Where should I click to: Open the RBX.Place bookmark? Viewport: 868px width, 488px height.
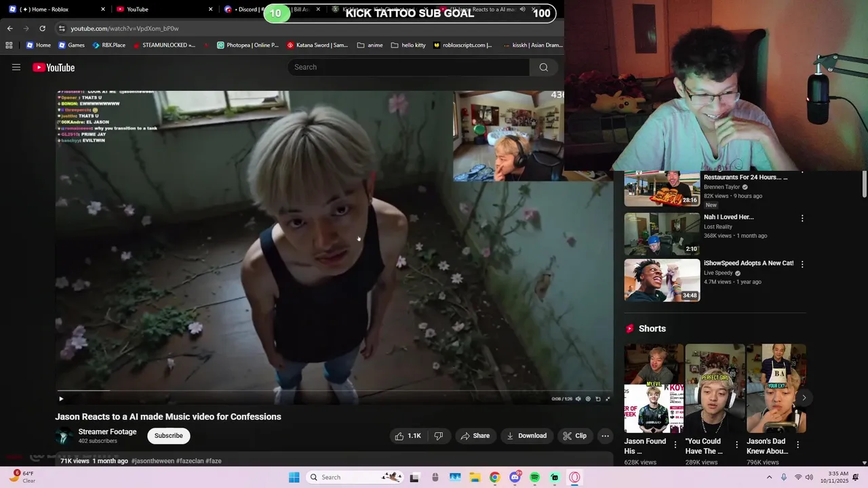[108, 45]
